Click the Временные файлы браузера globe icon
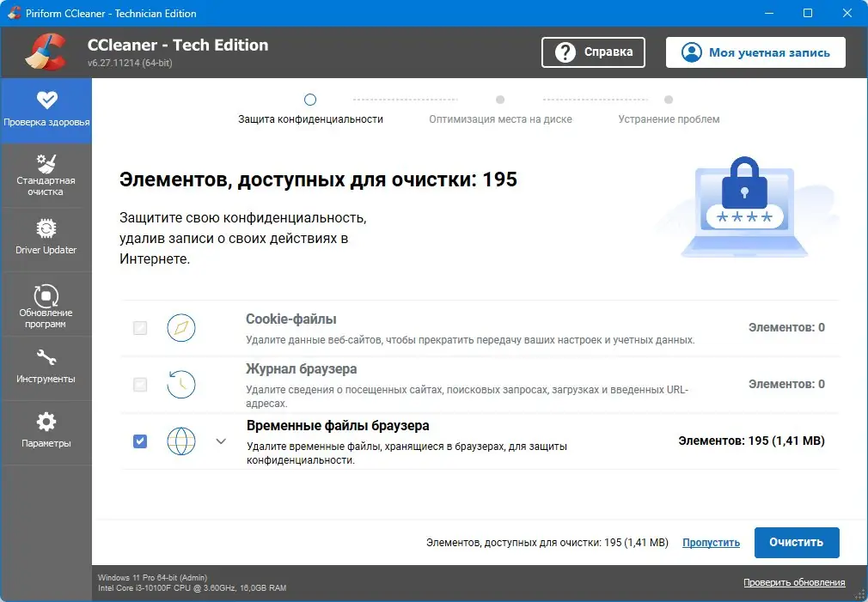868x602 pixels. click(x=180, y=441)
